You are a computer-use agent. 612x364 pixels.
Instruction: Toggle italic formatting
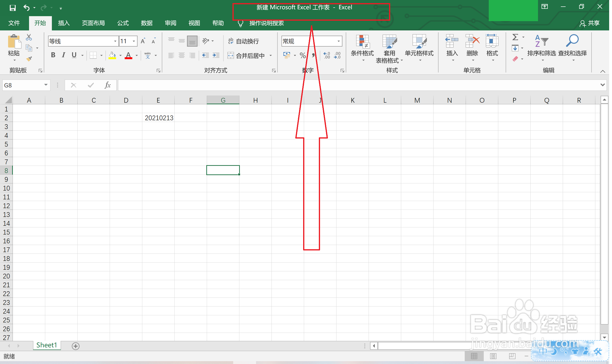(x=64, y=55)
